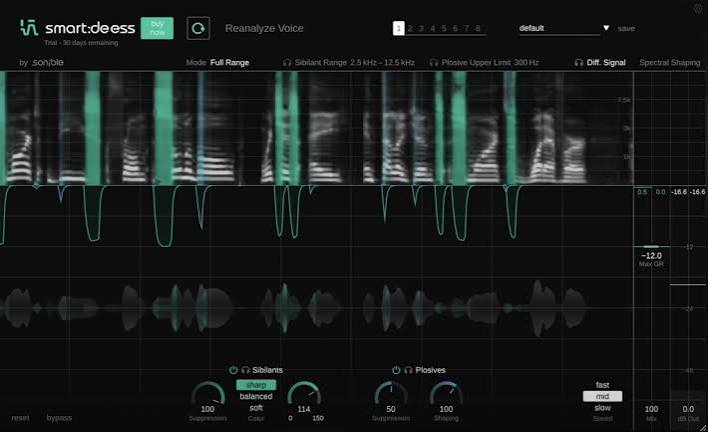Screen dimensions: 708x432
Task: Listen to Sibilants via headphone icon
Action: pyautogui.click(x=245, y=370)
